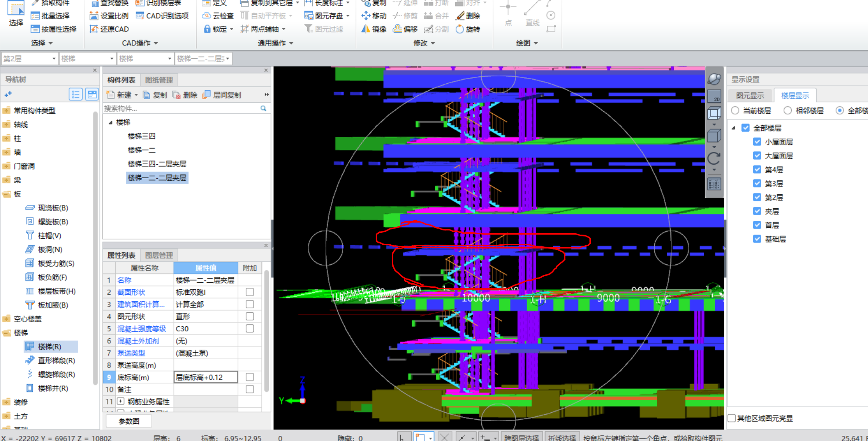The height and width of the screenshot is (441, 868).
Task: Click the 两点辅轴 tool
Action: 263,29
